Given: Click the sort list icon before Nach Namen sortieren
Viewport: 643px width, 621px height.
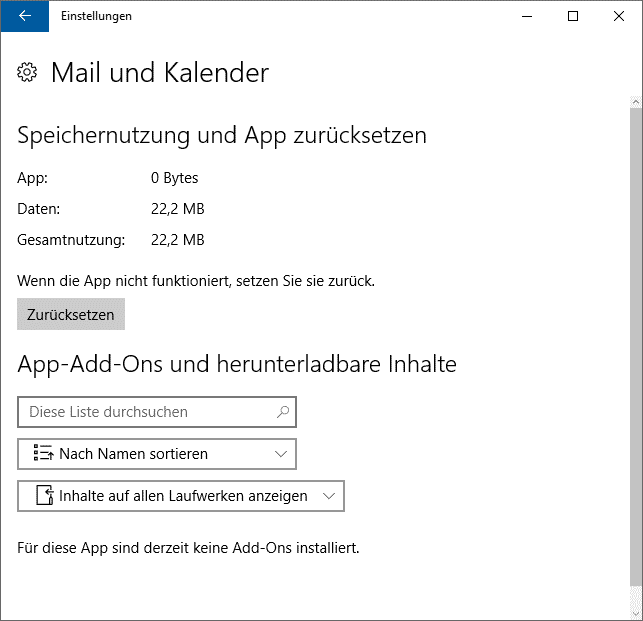Looking at the screenshot, I should pos(43,452).
